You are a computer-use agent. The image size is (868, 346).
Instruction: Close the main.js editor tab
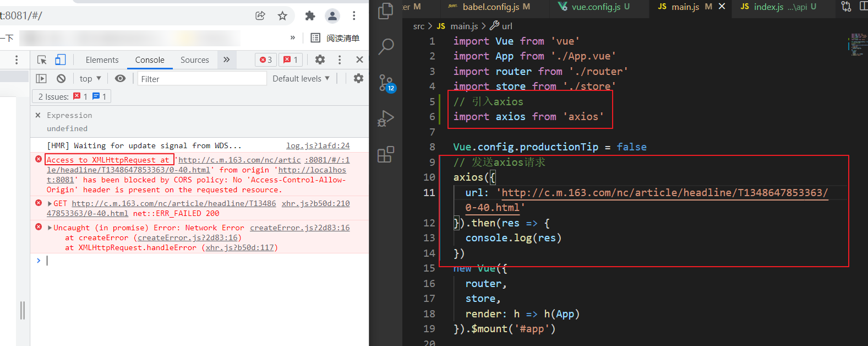(722, 7)
